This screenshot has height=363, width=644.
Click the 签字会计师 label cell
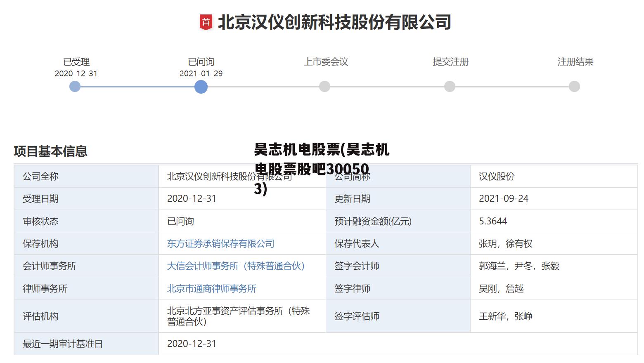point(398,266)
